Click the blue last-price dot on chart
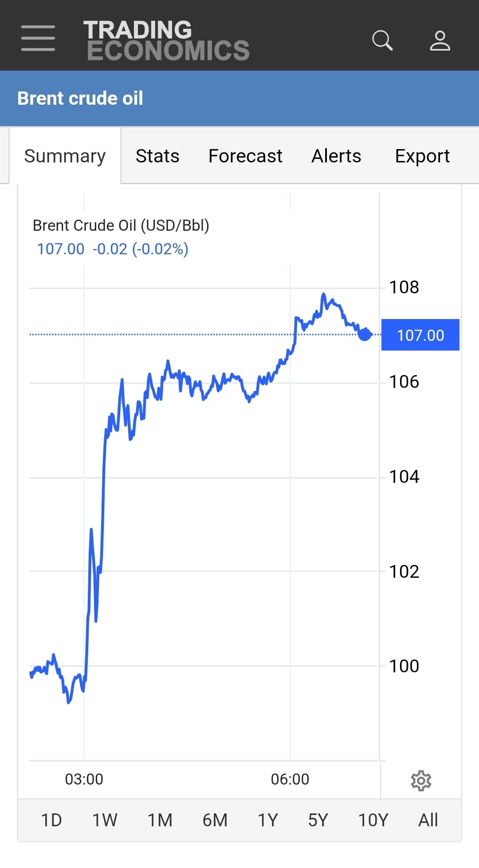 pos(365,335)
